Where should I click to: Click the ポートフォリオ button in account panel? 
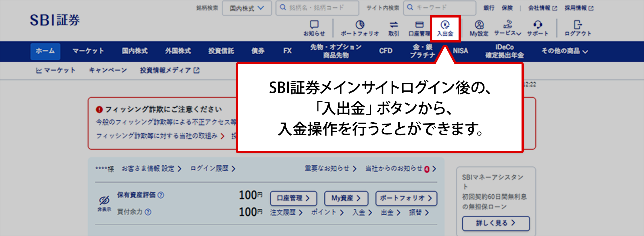pyautogui.click(x=406, y=198)
